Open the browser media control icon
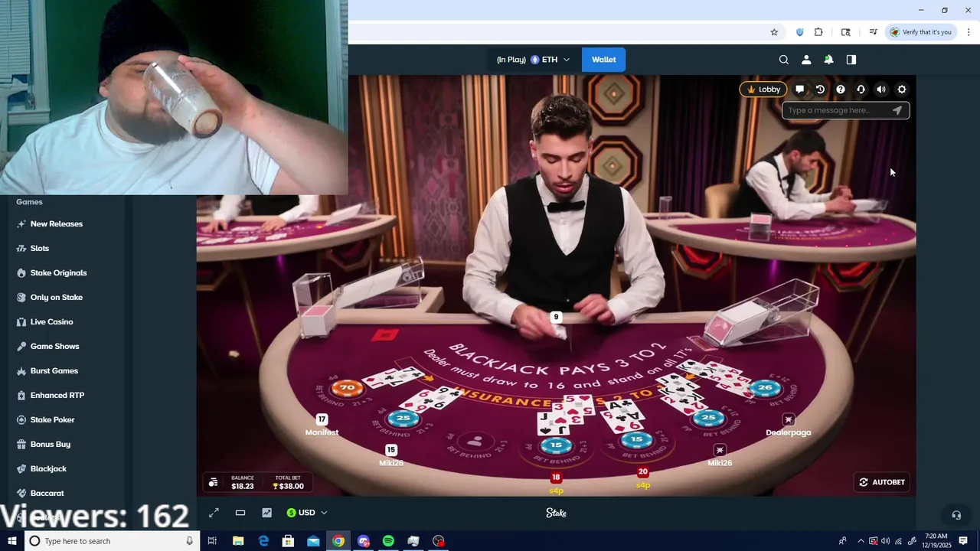The height and width of the screenshot is (551, 980). click(873, 32)
